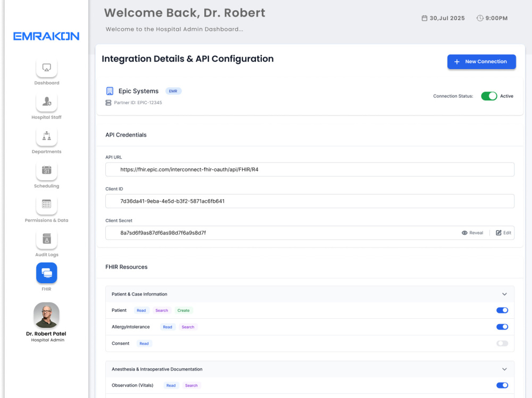Click Dr. Robert Patel's profile photo
The image size is (532, 398).
[46, 315]
